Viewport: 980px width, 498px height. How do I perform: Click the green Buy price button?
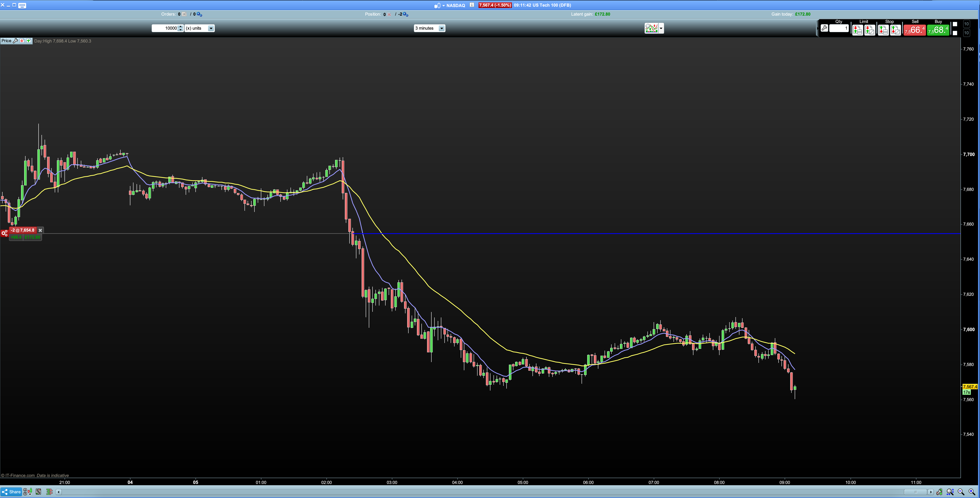pyautogui.click(x=938, y=30)
